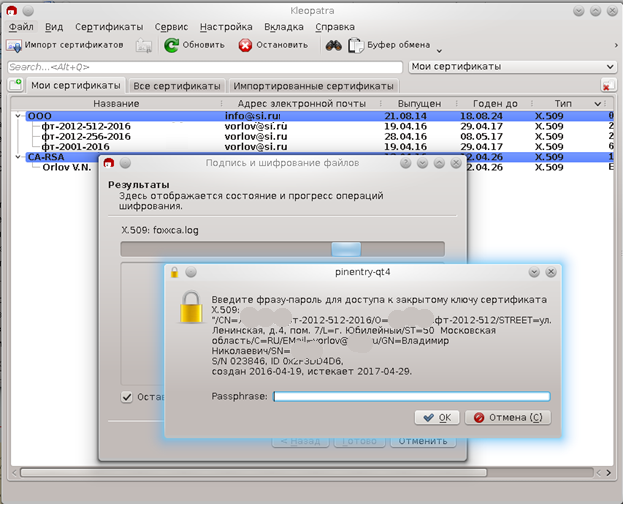Close the signing and encryption dialog
The height and width of the screenshot is (505, 624).
pyautogui.click(x=456, y=163)
